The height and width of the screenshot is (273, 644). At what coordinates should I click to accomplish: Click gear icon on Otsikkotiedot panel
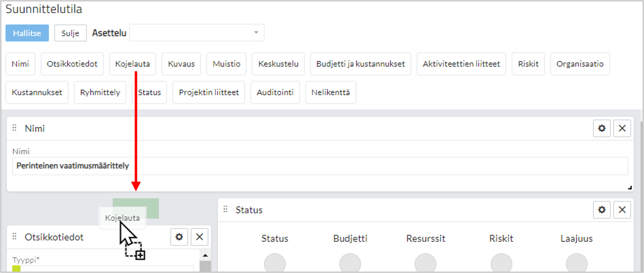[x=179, y=237]
